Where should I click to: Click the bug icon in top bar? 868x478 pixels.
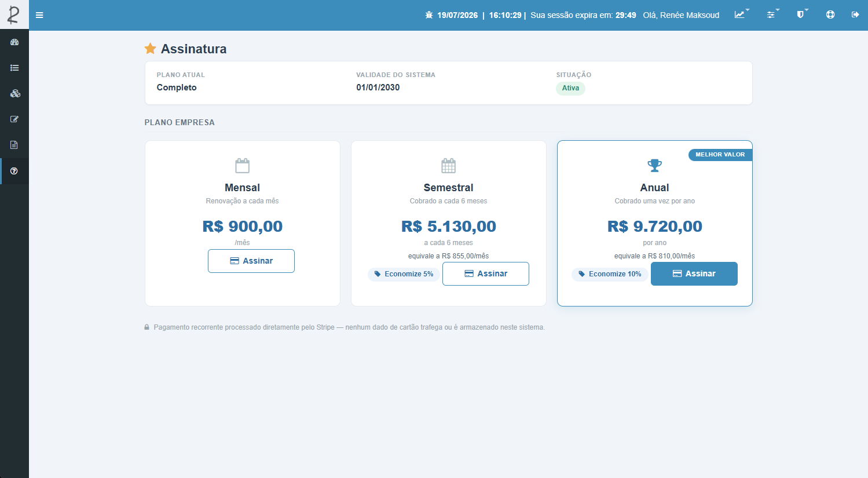tap(429, 15)
